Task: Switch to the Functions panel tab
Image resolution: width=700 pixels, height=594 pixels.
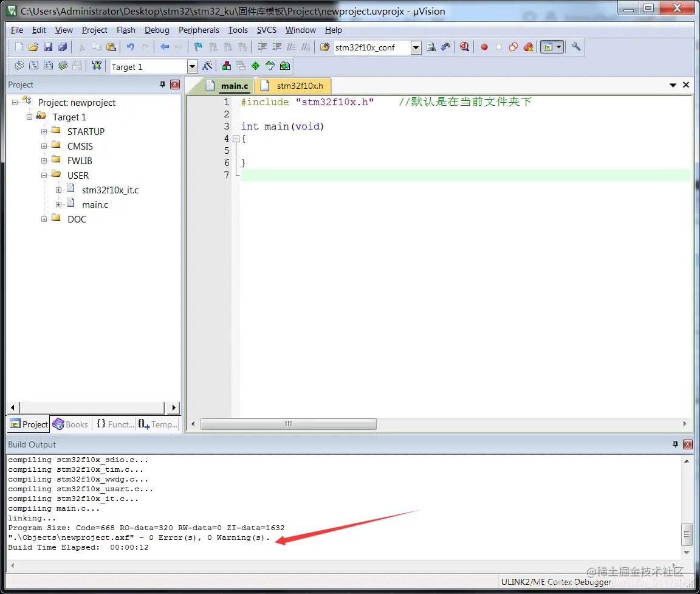Action: click(115, 424)
